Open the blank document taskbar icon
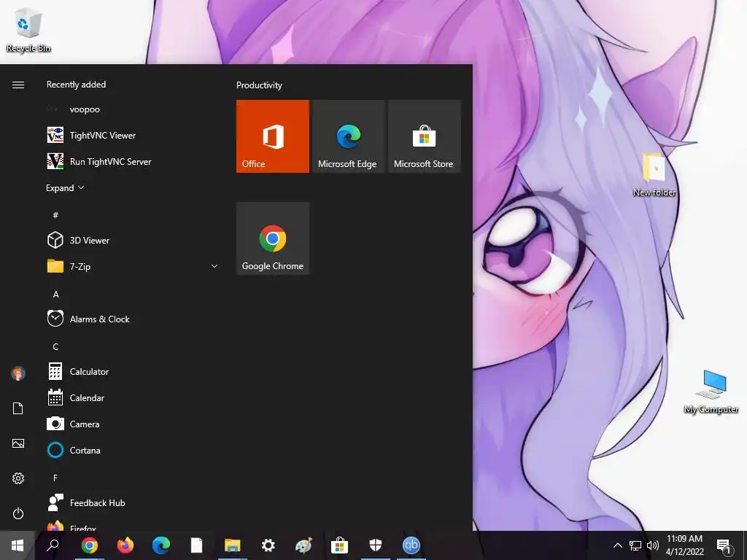This screenshot has height=560, width=747. point(197,545)
